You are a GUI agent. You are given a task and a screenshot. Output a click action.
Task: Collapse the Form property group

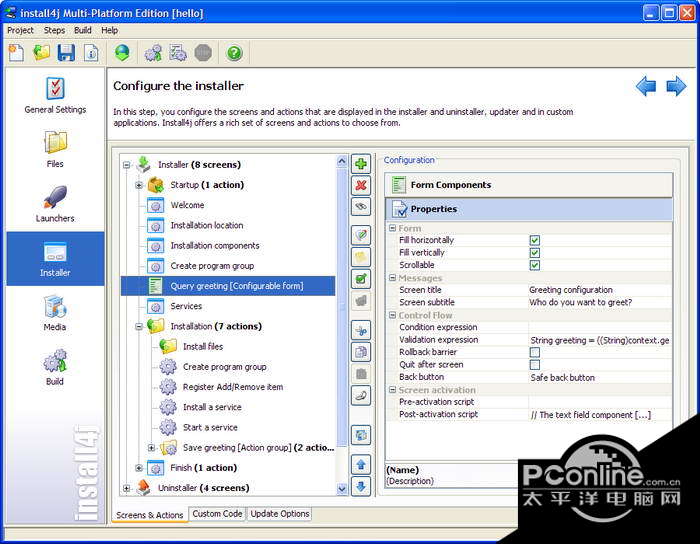point(392,228)
